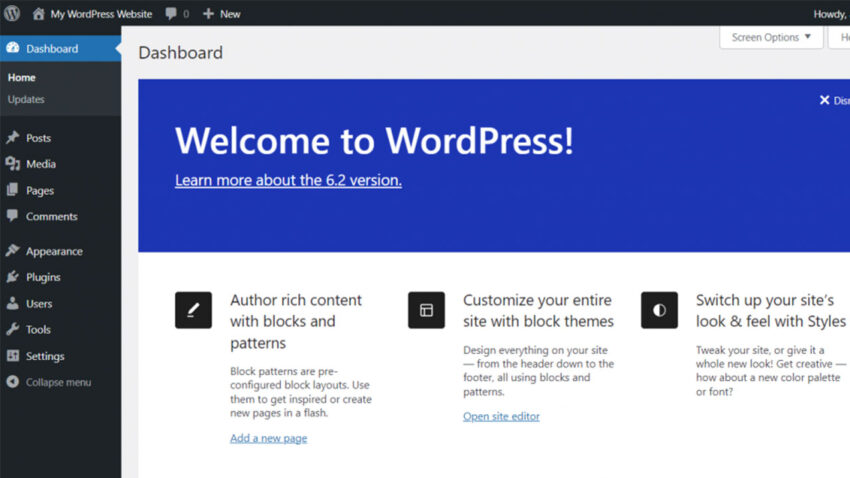Click the WordPress logo in admin bar
The image size is (850, 478).
point(12,13)
